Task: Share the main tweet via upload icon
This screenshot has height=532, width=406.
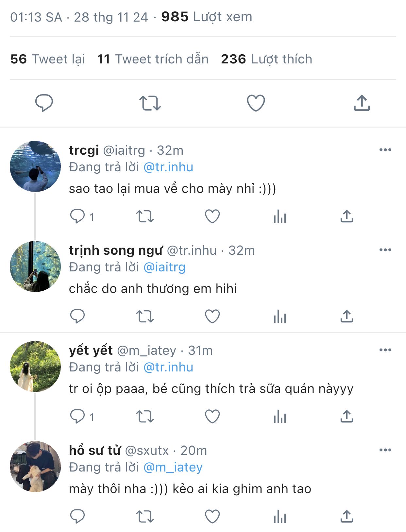Action: click(362, 103)
